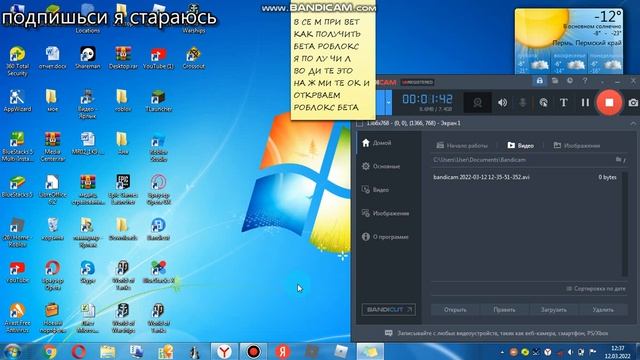
Task: Open Windows Start menu orb
Action: pos(12,351)
